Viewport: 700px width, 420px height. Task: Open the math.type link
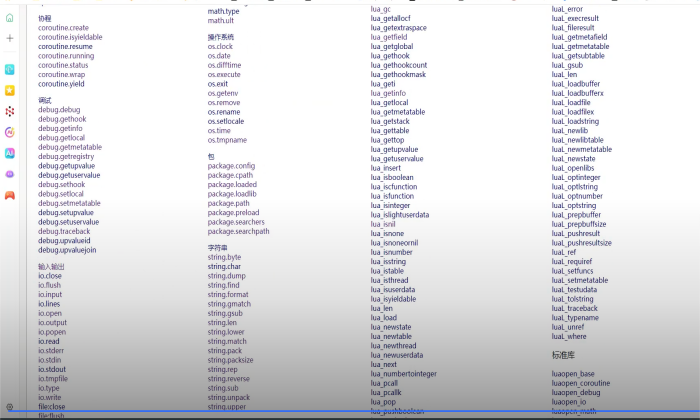pyautogui.click(x=223, y=11)
